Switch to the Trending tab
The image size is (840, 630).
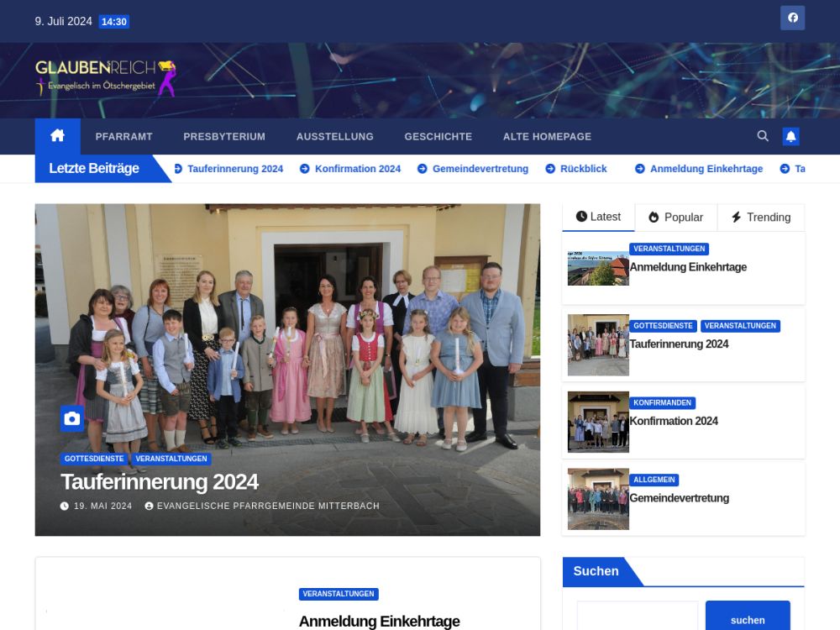pyautogui.click(x=760, y=217)
